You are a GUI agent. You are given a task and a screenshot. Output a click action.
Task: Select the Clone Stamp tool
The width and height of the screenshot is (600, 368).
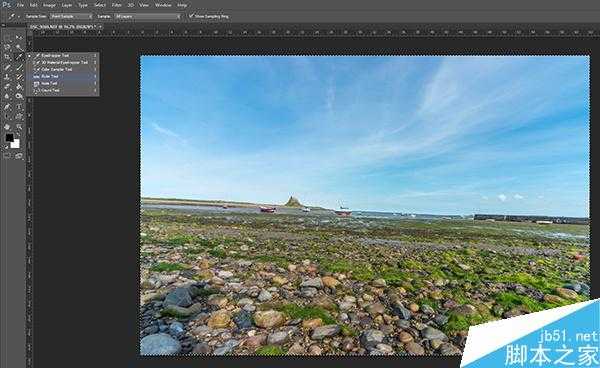click(x=7, y=77)
